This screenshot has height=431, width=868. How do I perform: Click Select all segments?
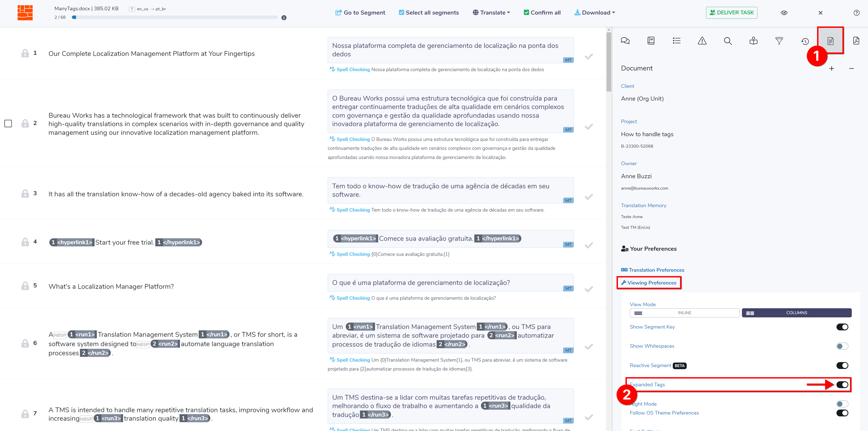pyautogui.click(x=429, y=13)
